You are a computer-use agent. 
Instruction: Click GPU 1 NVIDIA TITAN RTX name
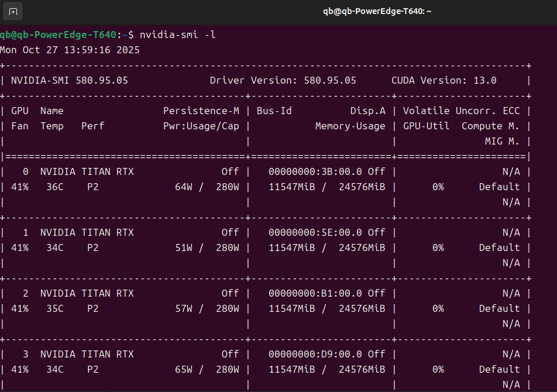click(87, 233)
